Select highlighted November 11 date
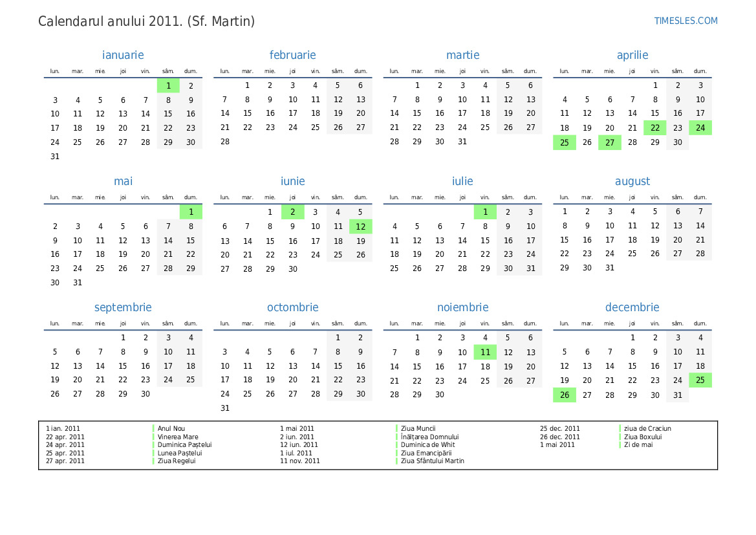756x535 pixels. tap(485, 353)
